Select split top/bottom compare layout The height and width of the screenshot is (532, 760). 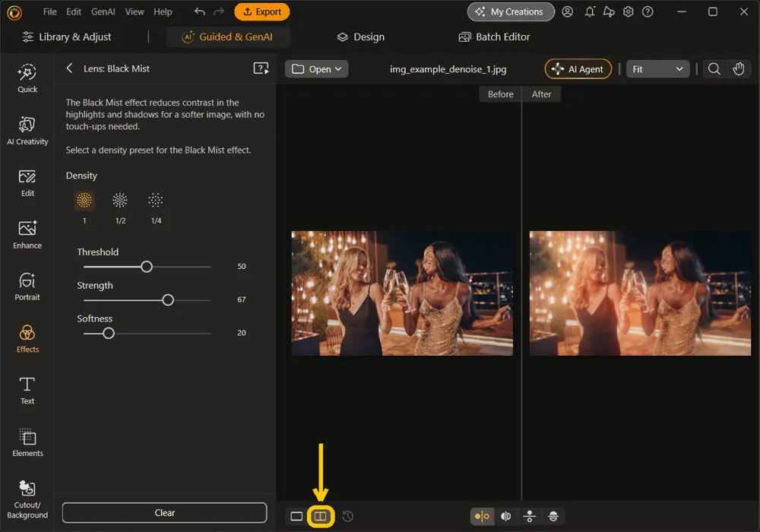pos(553,516)
